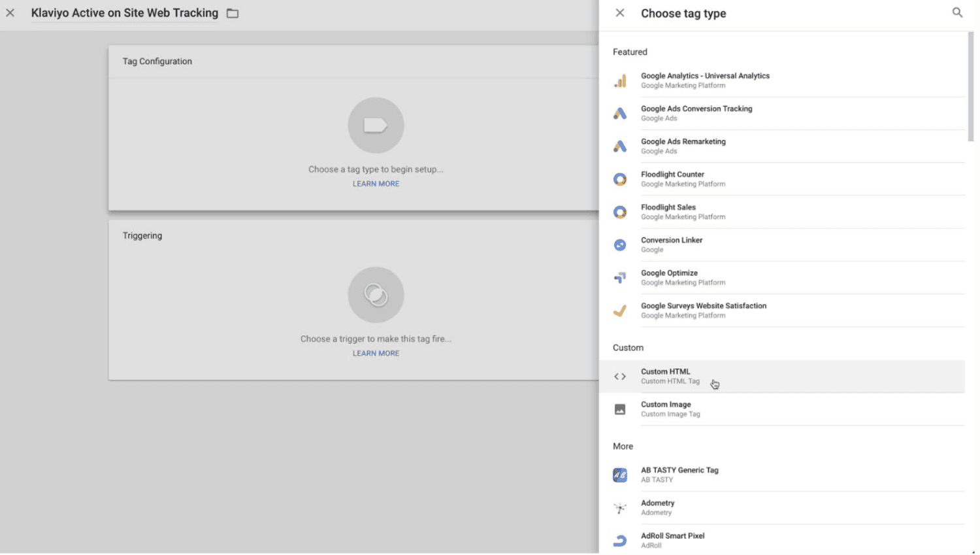The width and height of the screenshot is (980, 555).
Task: Click the AdRoll Smart Pixel icon
Action: click(620, 541)
